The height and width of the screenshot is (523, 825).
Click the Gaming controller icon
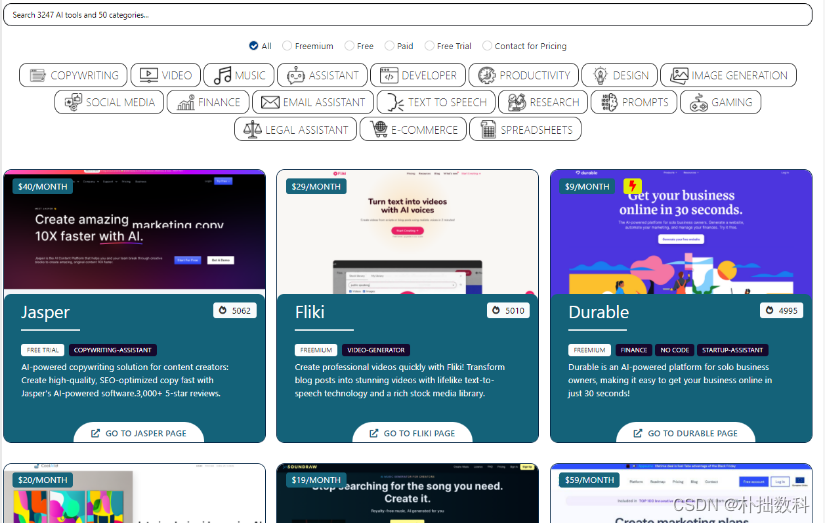[x=699, y=102]
